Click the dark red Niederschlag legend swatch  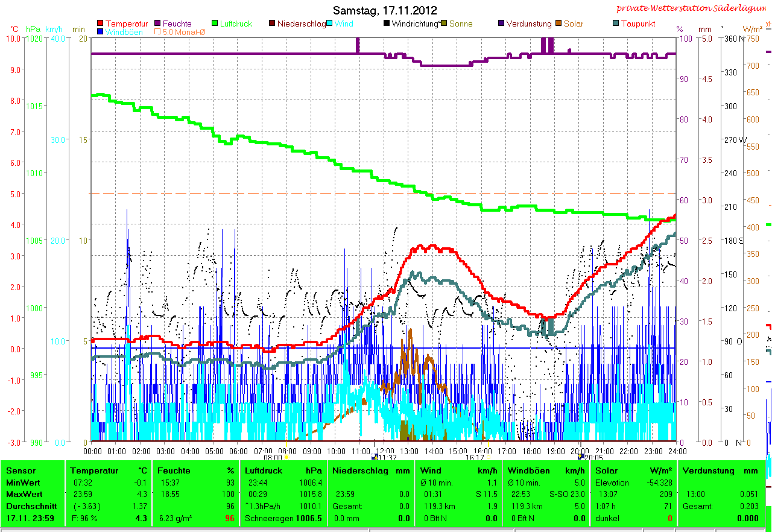point(272,24)
